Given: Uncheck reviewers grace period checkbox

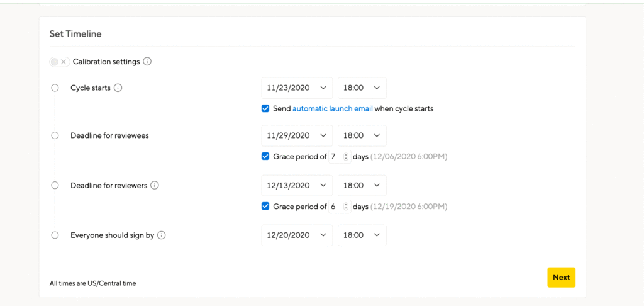Looking at the screenshot, I should pos(265,207).
